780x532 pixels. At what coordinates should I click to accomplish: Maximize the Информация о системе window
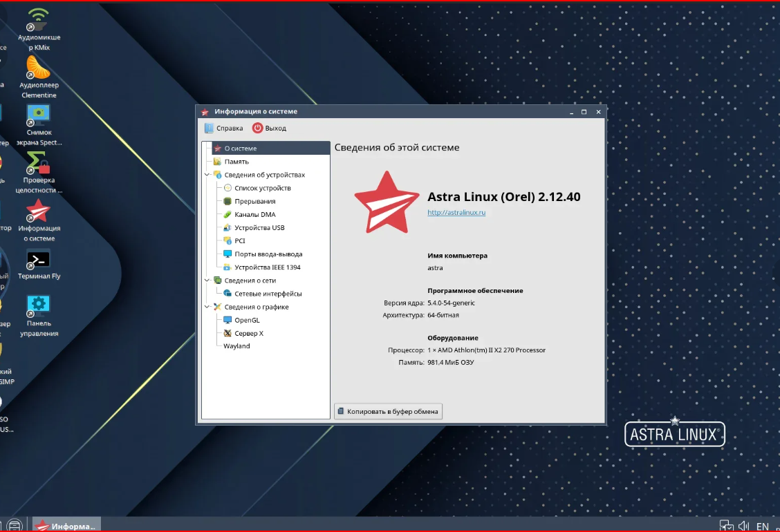tap(584, 112)
